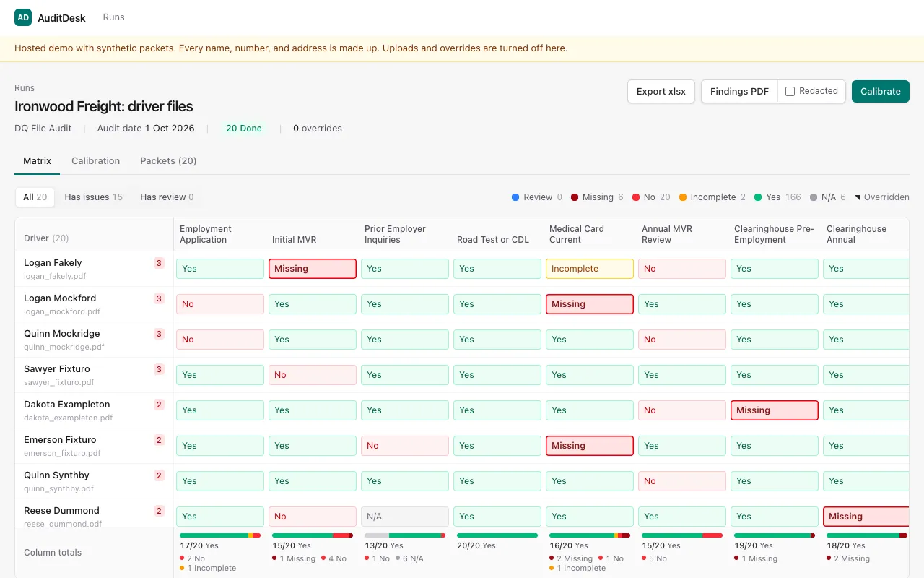Tick the Redacted checkbox
The image size is (924, 578).
[x=790, y=92]
